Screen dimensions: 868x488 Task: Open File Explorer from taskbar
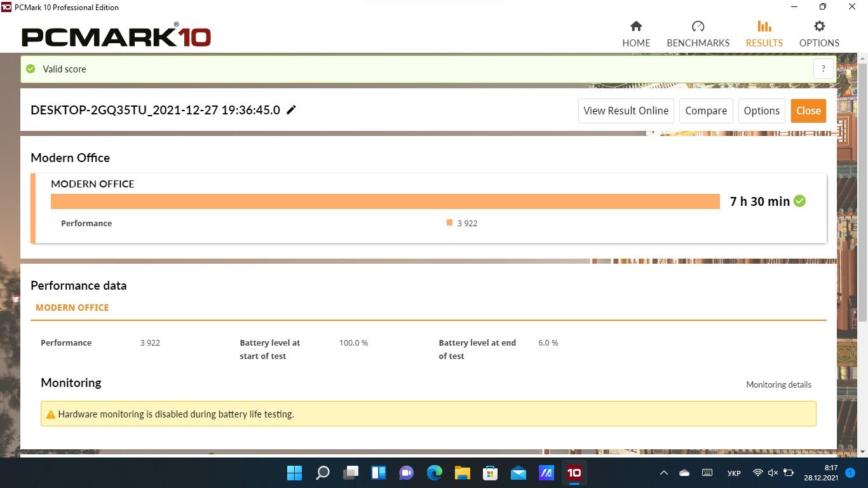click(x=463, y=473)
